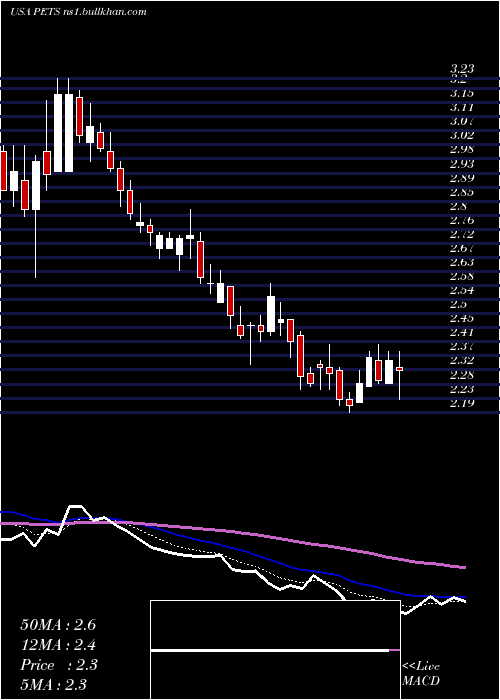Click the 2.89 price level label
Image resolution: width=500 pixels, height=700 pixels.
(x=462, y=178)
